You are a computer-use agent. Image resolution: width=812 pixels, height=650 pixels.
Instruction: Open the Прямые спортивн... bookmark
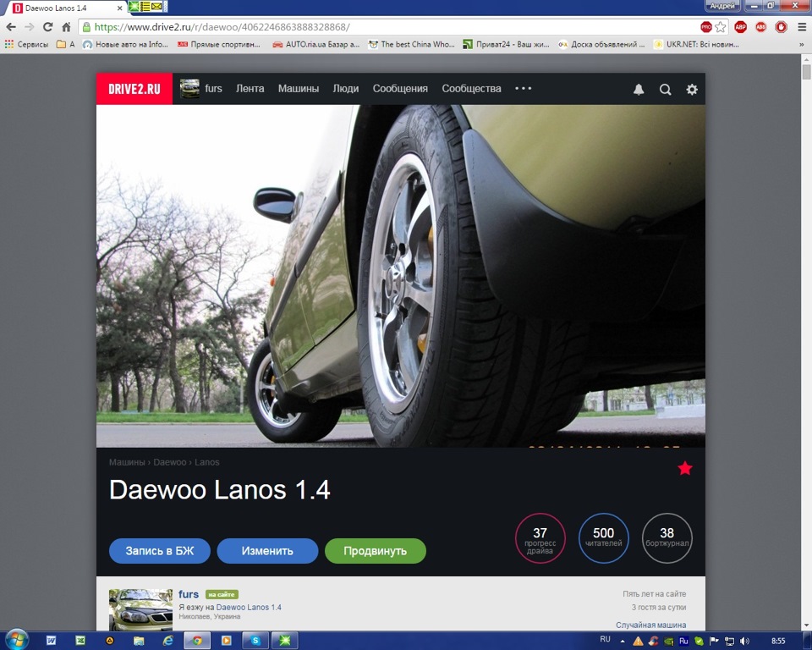(x=218, y=45)
